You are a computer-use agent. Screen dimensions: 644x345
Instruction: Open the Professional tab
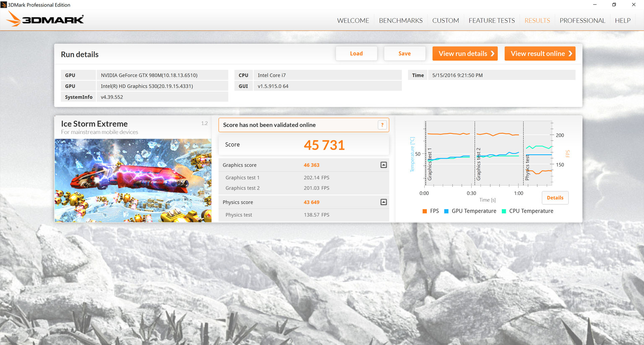tap(583, 20)
